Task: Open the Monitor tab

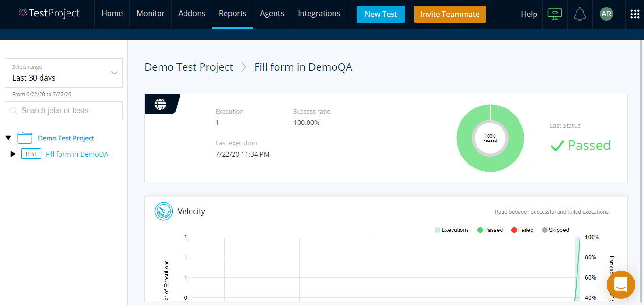Action: pos(151,14)
